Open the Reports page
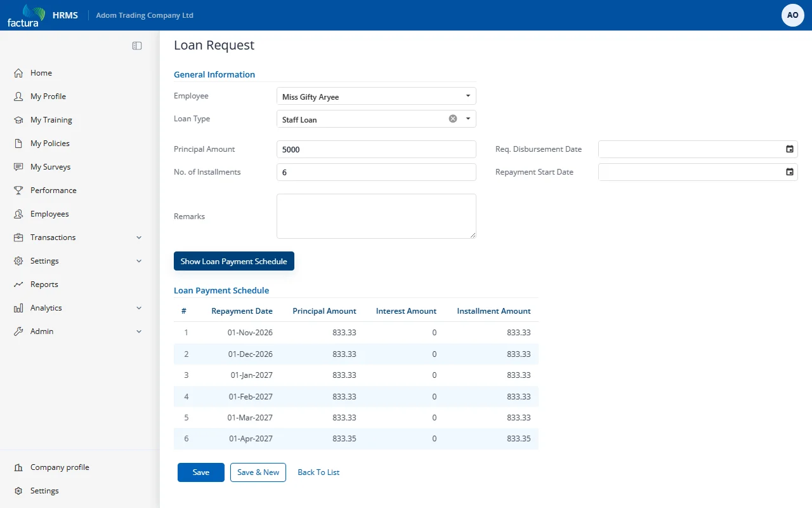Viewport: 812px width, 508px height. tap(44, 284)
